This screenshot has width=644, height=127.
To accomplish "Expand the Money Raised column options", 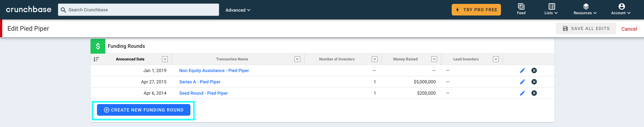I will point(434,59).
